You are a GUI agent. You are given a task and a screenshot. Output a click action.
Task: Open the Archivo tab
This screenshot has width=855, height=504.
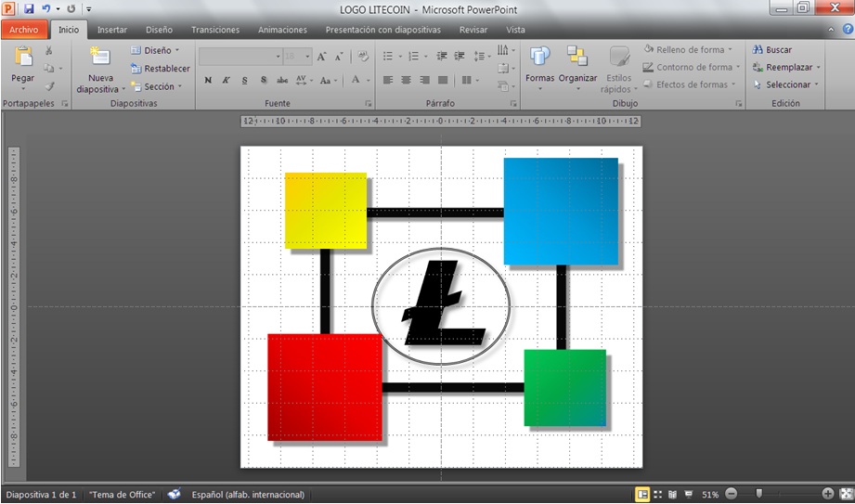coord(24,30)
